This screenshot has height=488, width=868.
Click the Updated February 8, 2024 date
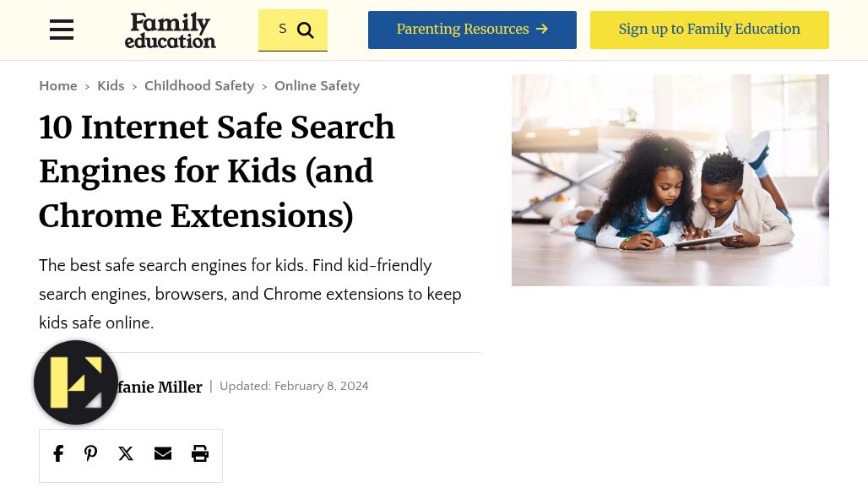(x=294, y=387)
